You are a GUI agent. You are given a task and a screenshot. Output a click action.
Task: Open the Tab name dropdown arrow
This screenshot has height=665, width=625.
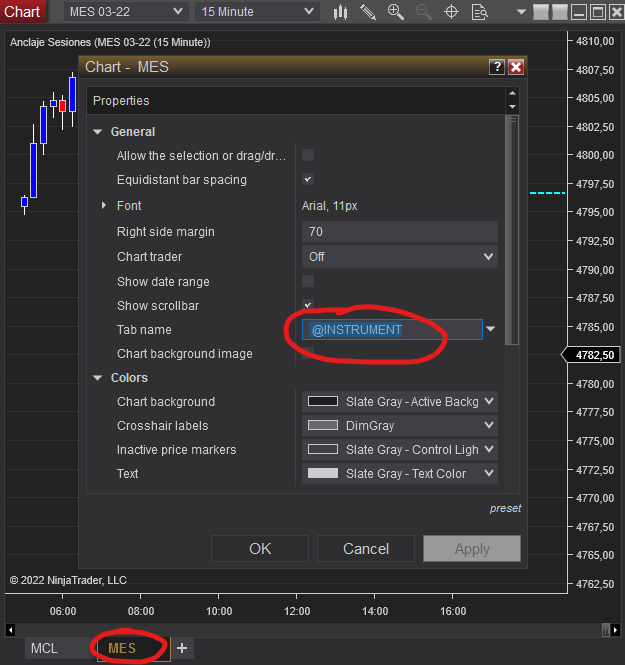pyautogui.click(x=491, y=329)
